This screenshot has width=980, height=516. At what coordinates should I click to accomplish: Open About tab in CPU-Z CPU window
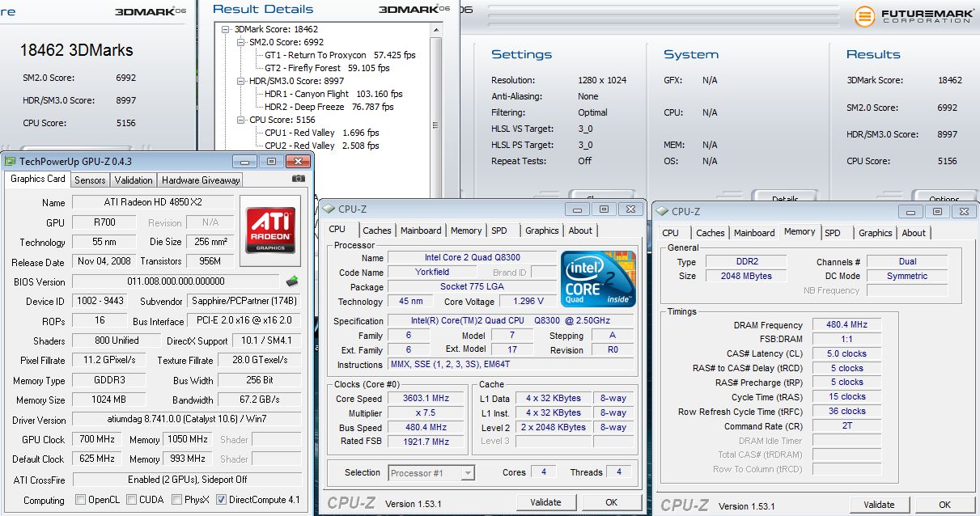pyautogui.click(x=580, y=231)
